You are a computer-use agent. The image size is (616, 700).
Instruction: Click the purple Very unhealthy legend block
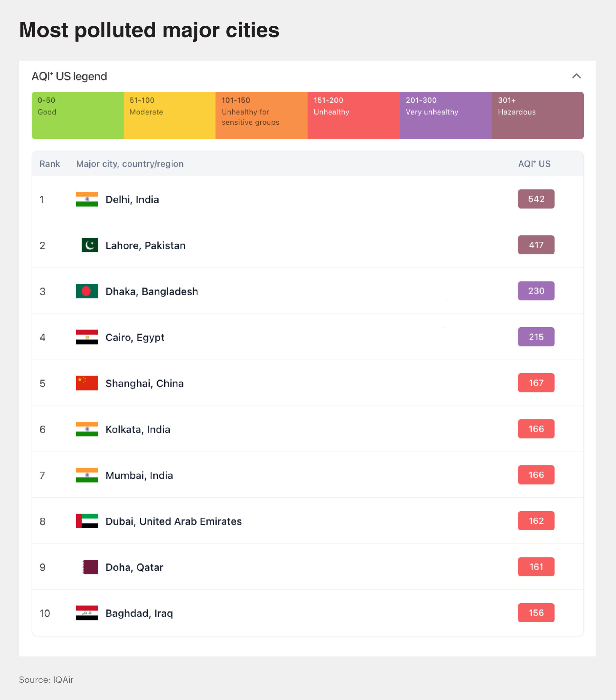pyautogui.click(x=445, y=115)
